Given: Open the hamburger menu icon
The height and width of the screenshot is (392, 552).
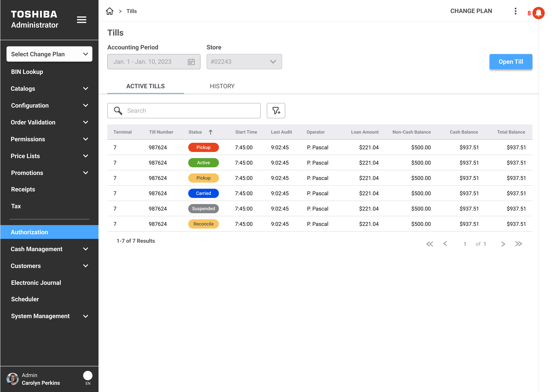Looking at the screenshot, I should 81,20.
